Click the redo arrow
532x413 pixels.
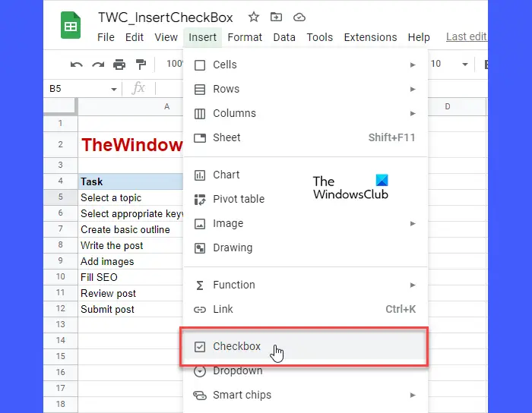(x=98, y=64)
